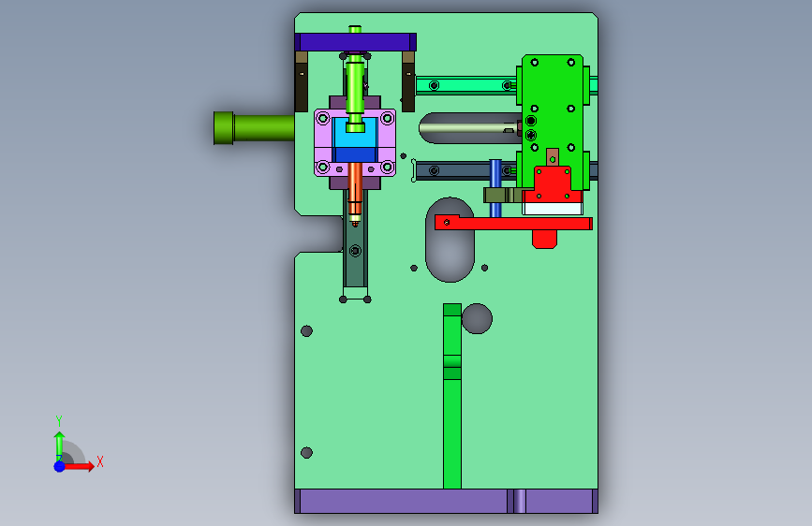Image resolution: width=812 pixels, height=526 pixels.
Task: Select the gray circular hole beside the green bar
Action: click(477, 318)
